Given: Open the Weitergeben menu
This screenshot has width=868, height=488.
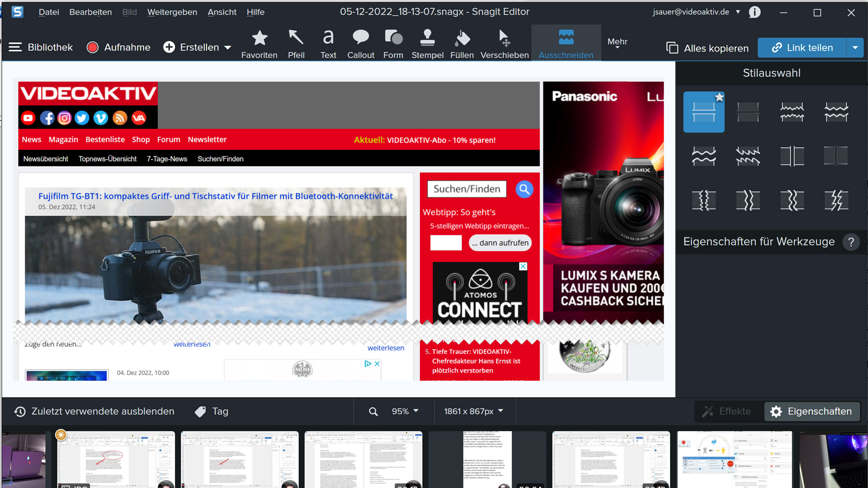Looking at the screenshot, I should 172,12.
